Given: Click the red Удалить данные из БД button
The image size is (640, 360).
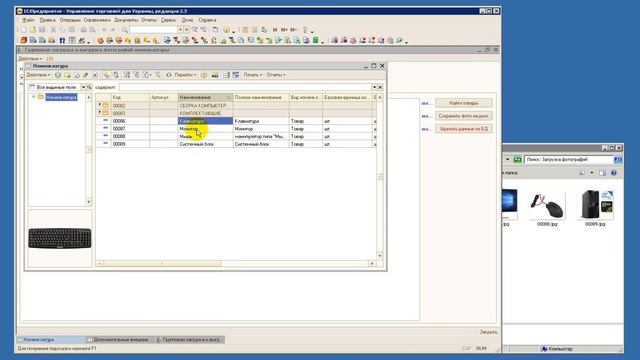Looking at the screenshot, I should click(463, 129).
